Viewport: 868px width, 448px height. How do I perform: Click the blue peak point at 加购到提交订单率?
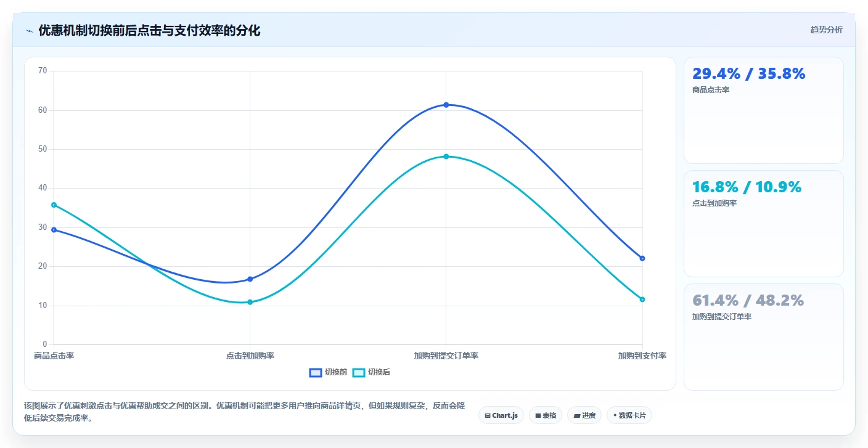point(446,105)
